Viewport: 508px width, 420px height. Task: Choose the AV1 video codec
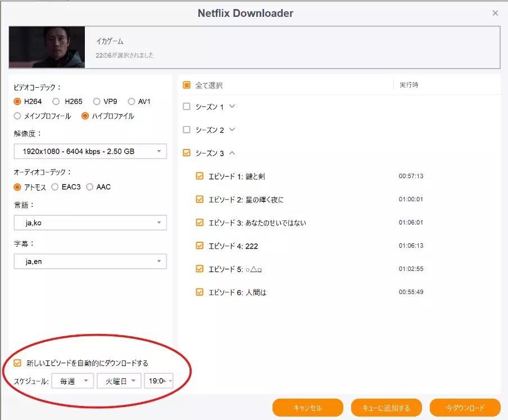[x=131, y=101]
